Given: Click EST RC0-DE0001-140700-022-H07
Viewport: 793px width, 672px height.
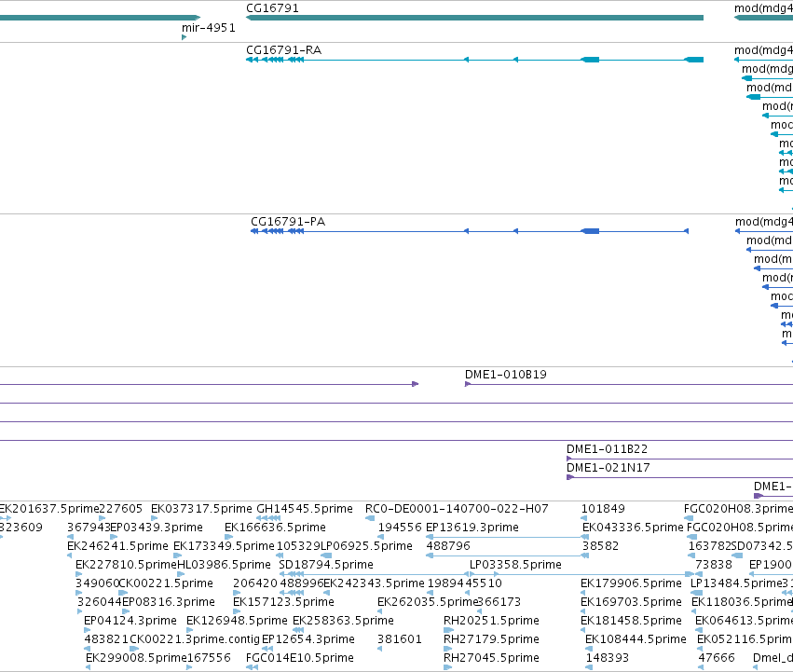Looking at the screenshot, I should coord(457,509).
